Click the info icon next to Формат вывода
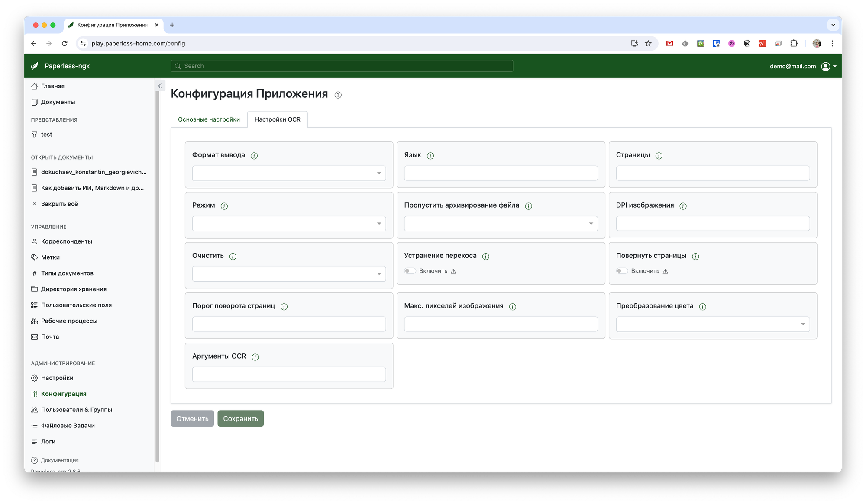866x504 pixels. tap(254, 156)
